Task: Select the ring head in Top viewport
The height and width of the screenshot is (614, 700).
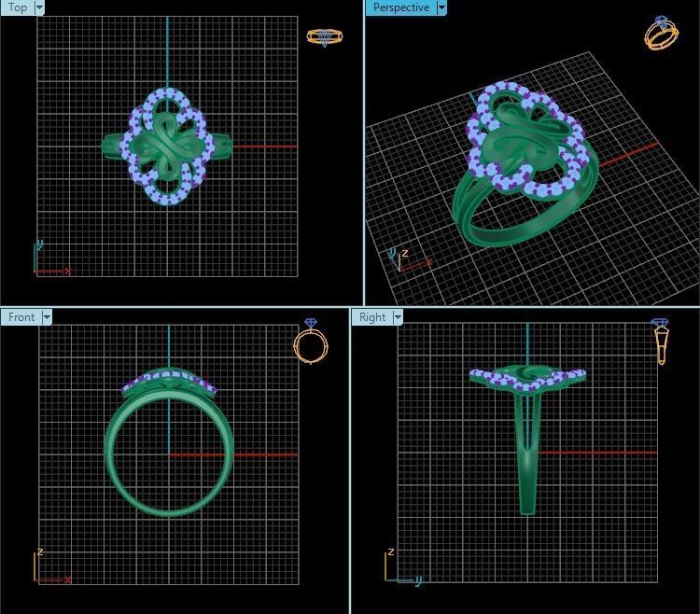Action: pos(167,147)
